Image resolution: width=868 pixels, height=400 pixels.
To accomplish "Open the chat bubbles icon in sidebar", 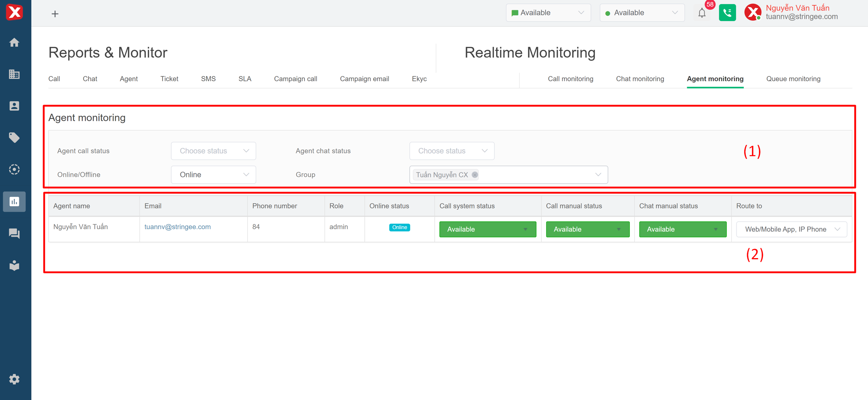I will 14,234.
